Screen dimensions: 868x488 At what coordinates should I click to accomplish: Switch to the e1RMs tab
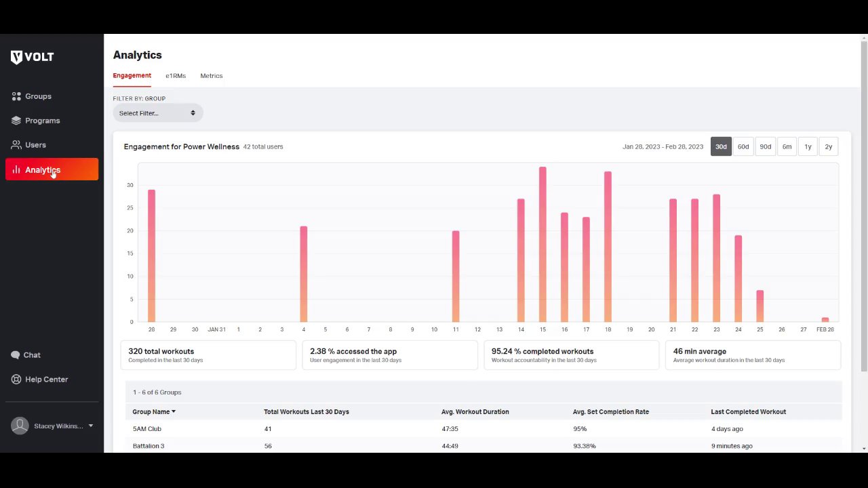pos(176,76)
